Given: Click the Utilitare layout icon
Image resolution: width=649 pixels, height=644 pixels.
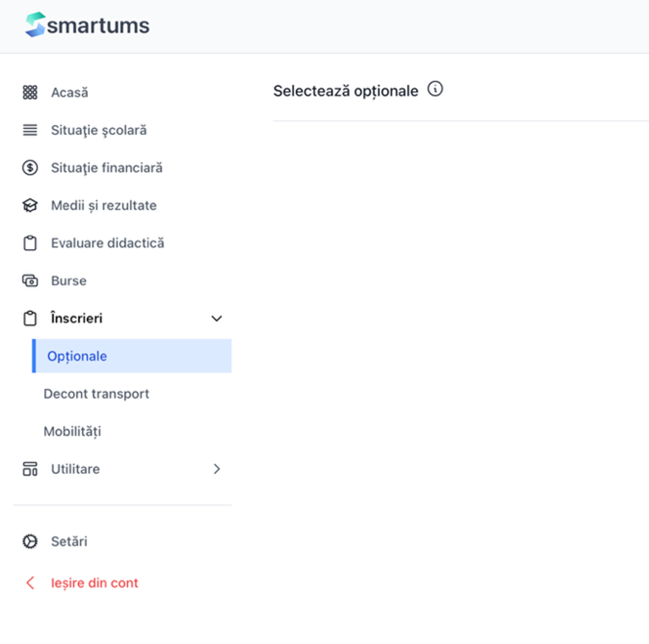Looking at the screenshot, I should (x=30, y=469).
